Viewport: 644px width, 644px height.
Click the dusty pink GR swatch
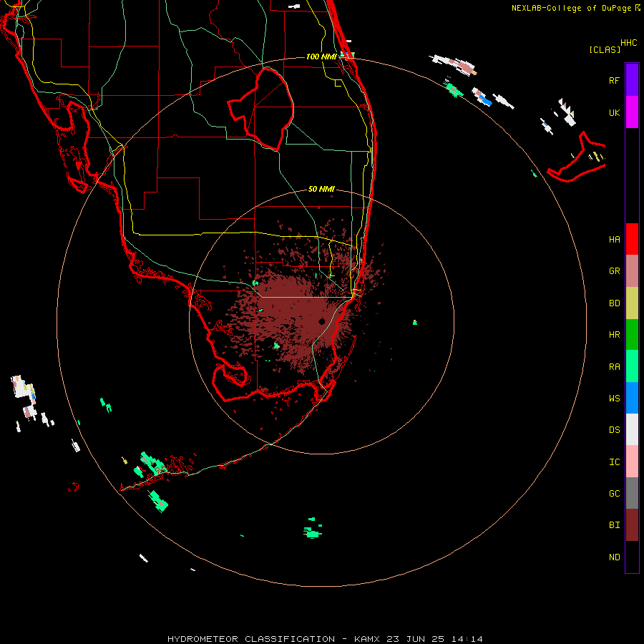[632, 271]
